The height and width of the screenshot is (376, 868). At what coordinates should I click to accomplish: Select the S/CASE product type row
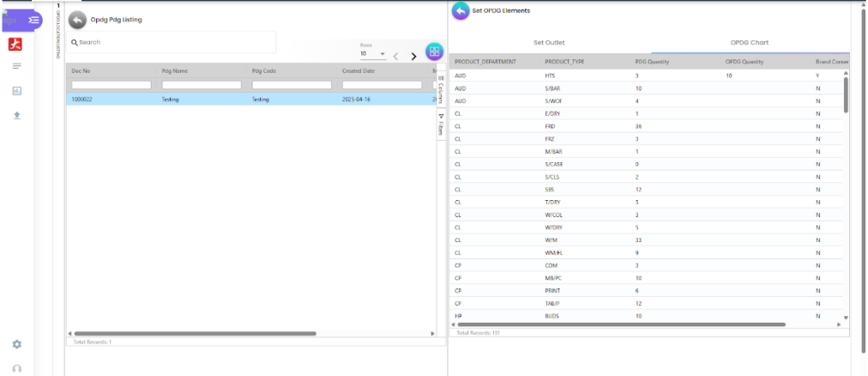click(x=646, y=164)
